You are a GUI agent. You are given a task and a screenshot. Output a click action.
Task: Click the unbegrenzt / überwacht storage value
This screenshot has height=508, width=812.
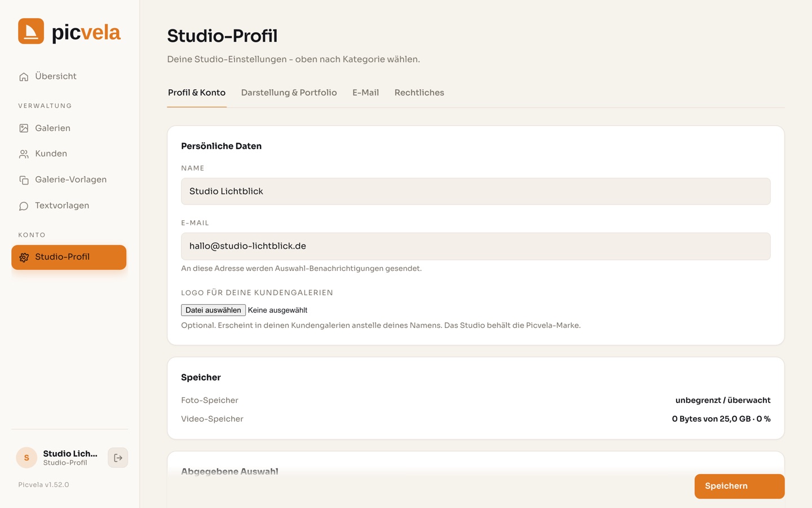click(x=723, y=400)
